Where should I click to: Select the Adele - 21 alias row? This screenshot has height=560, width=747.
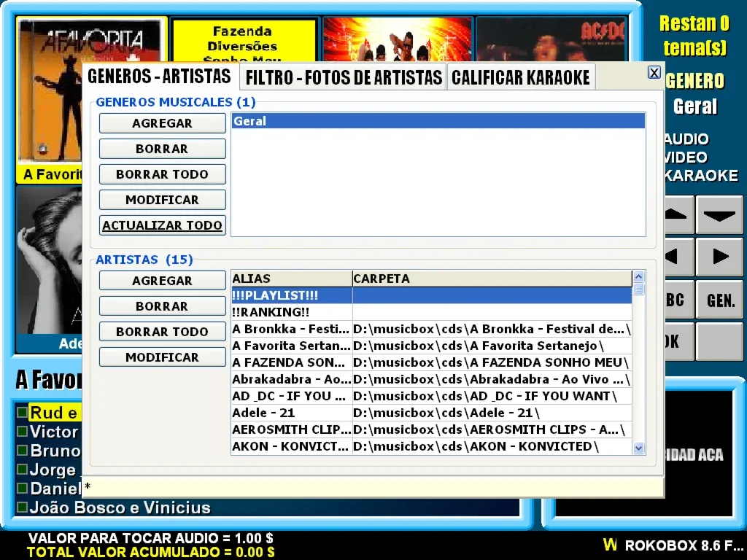pyautogui.click(x=292, y=413)
